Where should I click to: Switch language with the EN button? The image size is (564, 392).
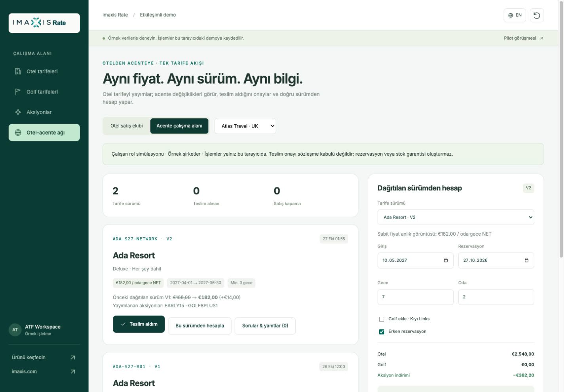(515, 15)
